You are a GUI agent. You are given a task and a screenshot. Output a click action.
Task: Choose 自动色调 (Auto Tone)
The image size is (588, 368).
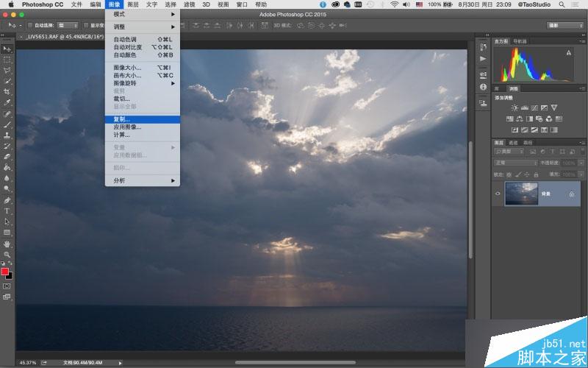pos(143,40)
